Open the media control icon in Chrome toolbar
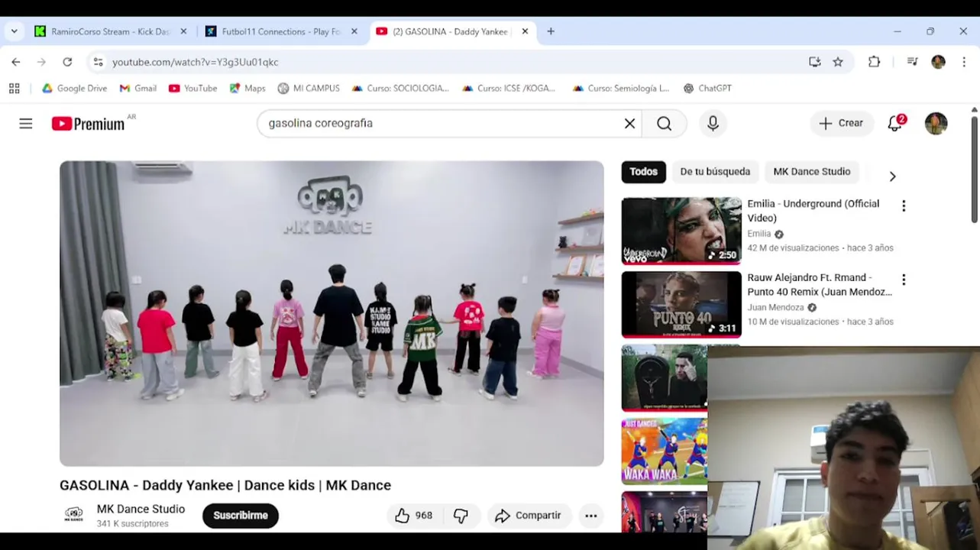Viewport: 980px width, 550px height. 912,62
